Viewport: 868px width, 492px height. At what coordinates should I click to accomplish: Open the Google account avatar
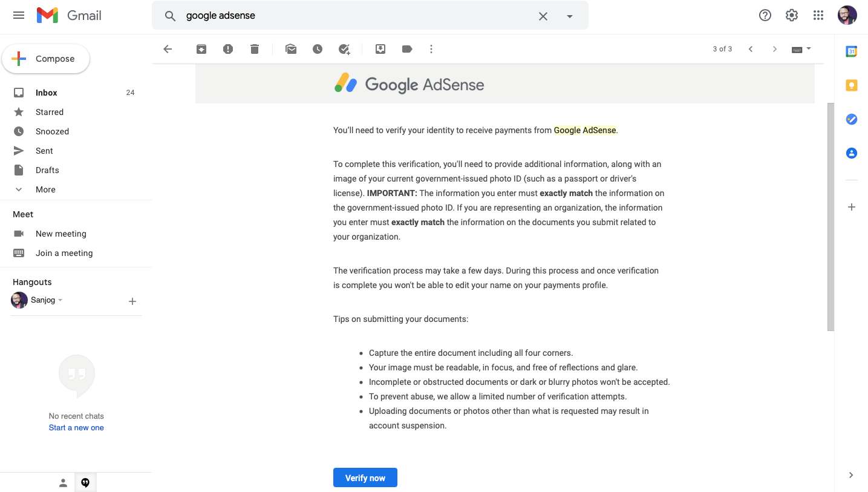coord(847,15)
